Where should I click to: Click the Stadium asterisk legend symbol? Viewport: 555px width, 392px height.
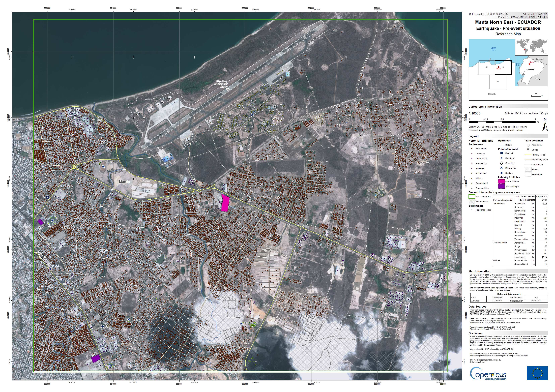pyautogui.click(x=501, y=173)
